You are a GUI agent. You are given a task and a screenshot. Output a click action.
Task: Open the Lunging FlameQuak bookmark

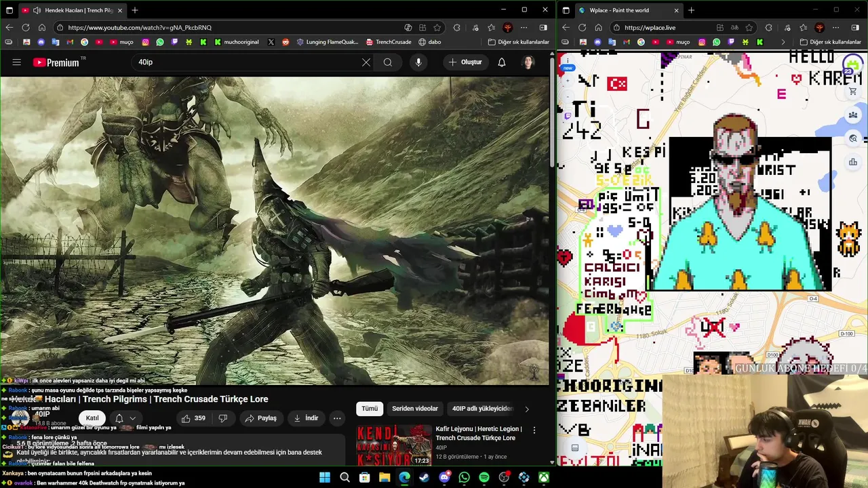[328, 42]
